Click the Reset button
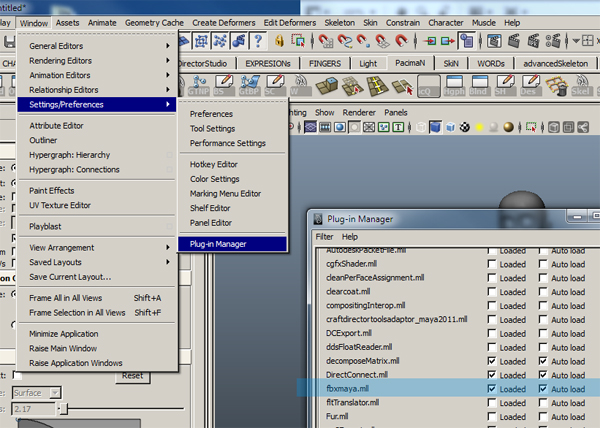Viewport: 600px width, 428px height. point(132,376)
